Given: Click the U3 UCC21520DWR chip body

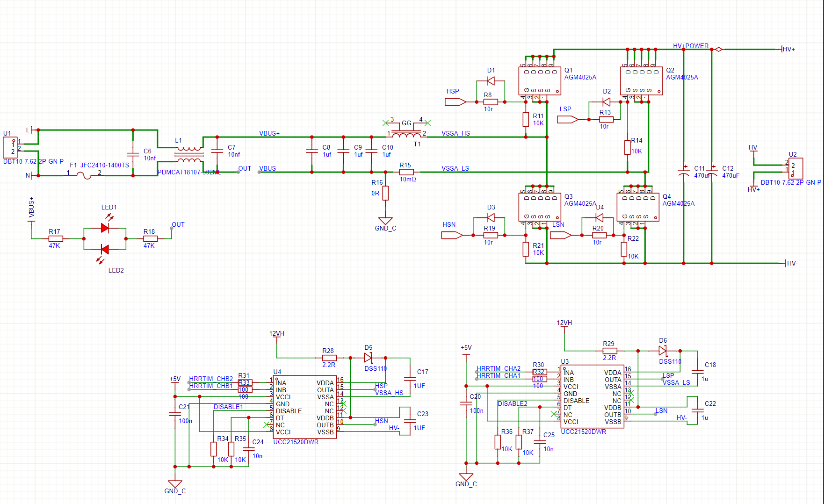Looking at the screenshot, I should (592, 396).
